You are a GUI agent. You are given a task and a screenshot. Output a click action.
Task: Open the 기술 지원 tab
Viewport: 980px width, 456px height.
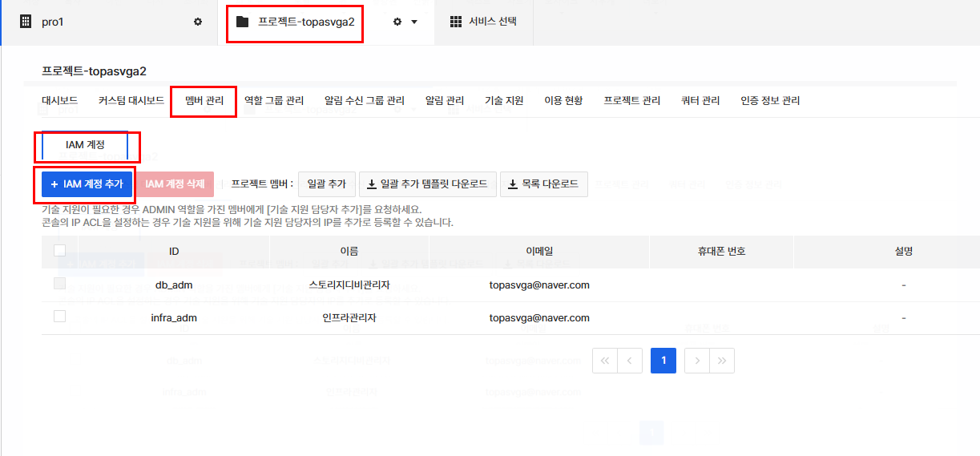[504, 100]
